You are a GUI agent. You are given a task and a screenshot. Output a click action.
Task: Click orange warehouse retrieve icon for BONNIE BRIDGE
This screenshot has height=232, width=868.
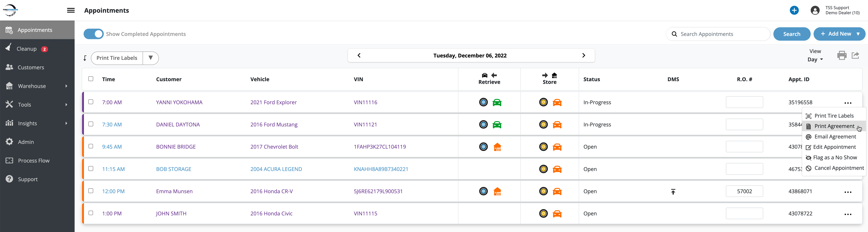[497, 147]
